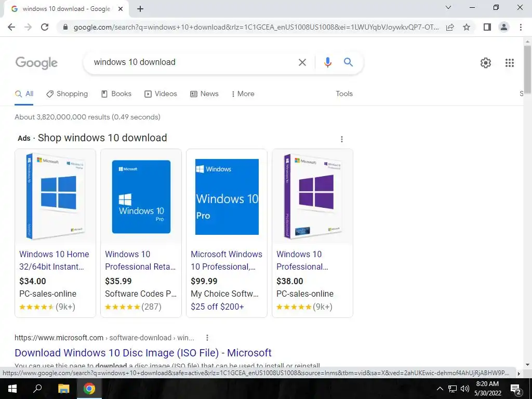532x399 pixels.
Task: Open the microsoft.com result options menu
Action: click(207, 338)
